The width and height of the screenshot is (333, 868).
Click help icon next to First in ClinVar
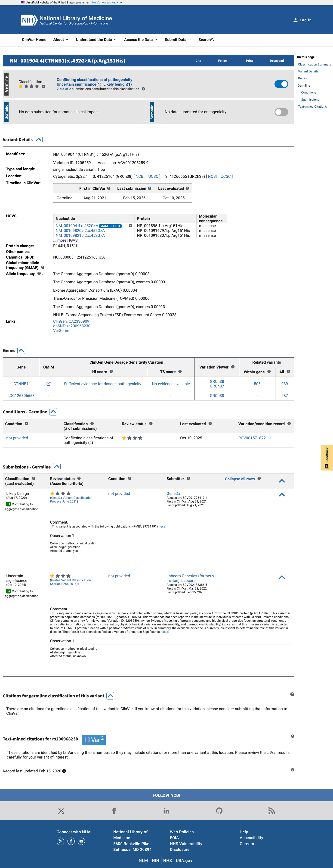(109, 188)
